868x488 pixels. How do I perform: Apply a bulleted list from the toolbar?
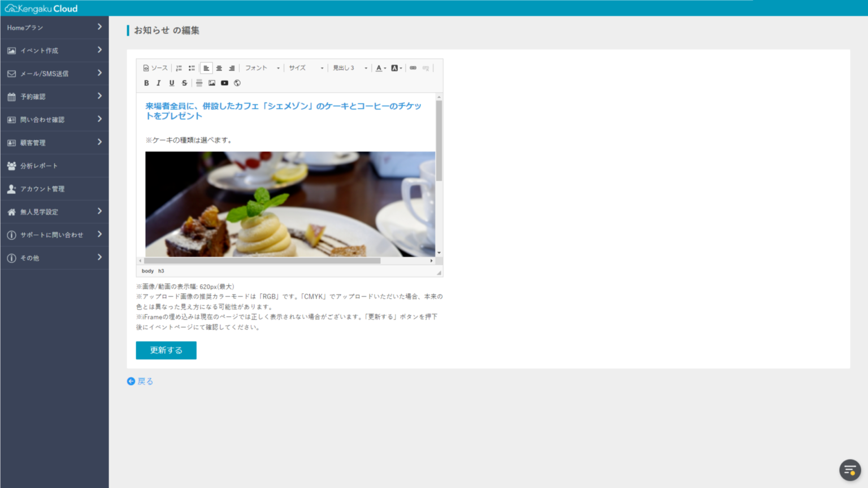192,68
